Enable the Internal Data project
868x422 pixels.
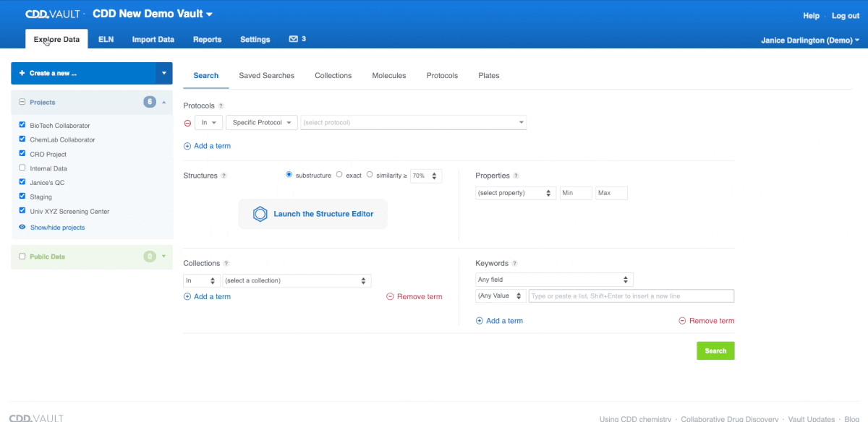(22, 168)
